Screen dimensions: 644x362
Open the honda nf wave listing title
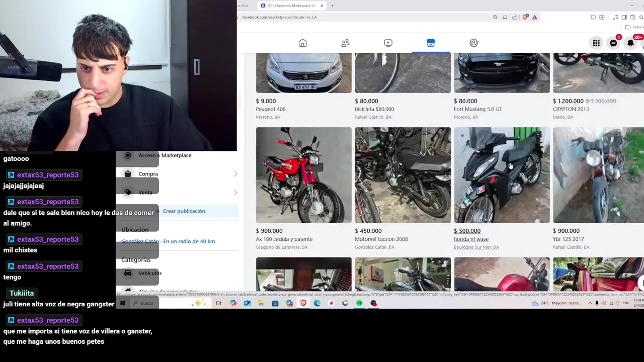point(471,239)
